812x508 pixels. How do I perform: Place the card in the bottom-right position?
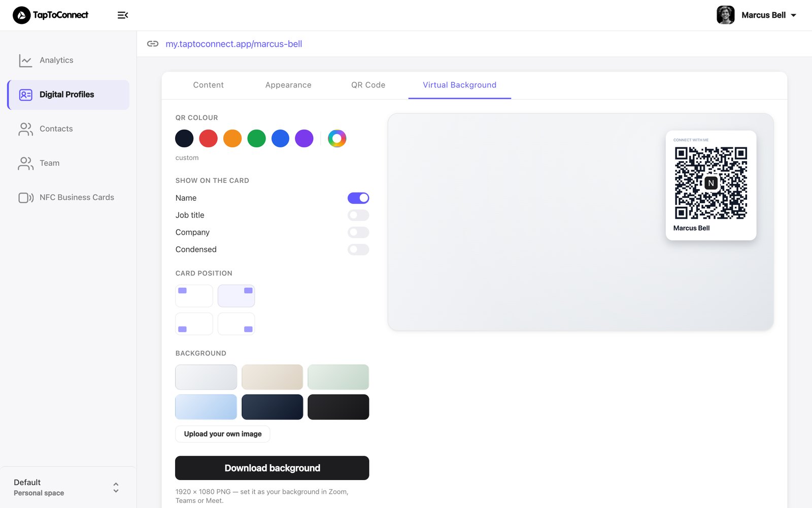coord(236,324)
